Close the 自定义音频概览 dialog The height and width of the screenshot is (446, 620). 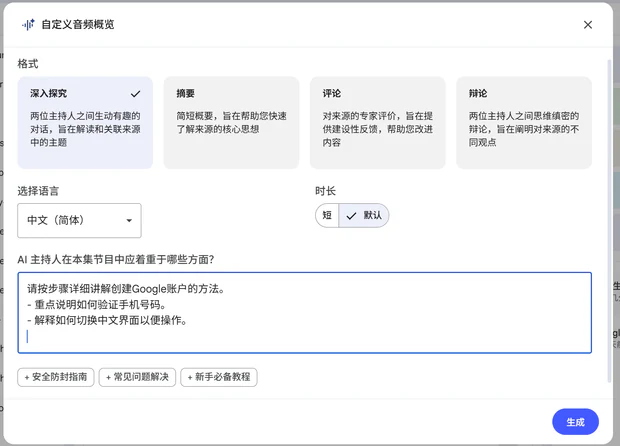coord(588,25)
